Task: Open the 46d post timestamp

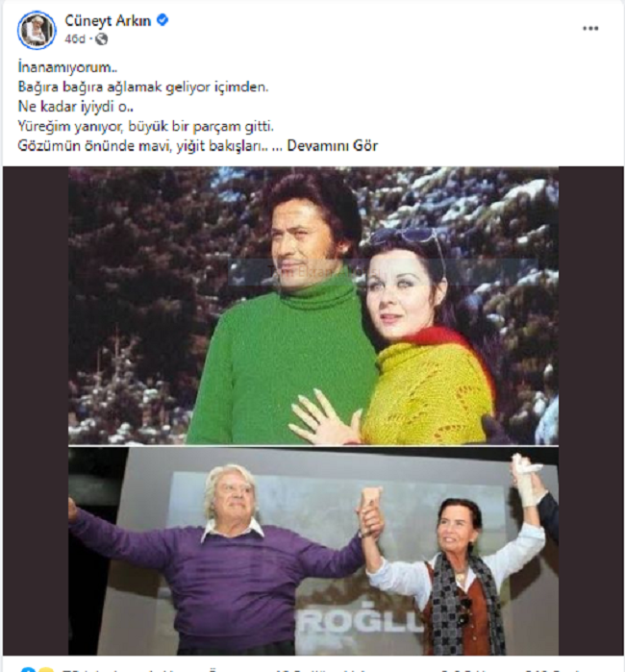Action: pyautogui.click(x=75, y=39)
